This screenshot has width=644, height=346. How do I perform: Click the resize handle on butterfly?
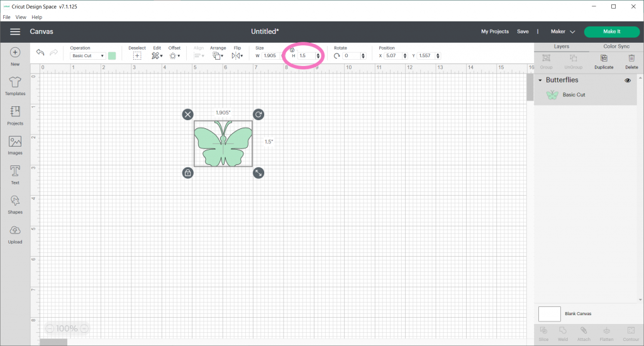pos(258,173)
